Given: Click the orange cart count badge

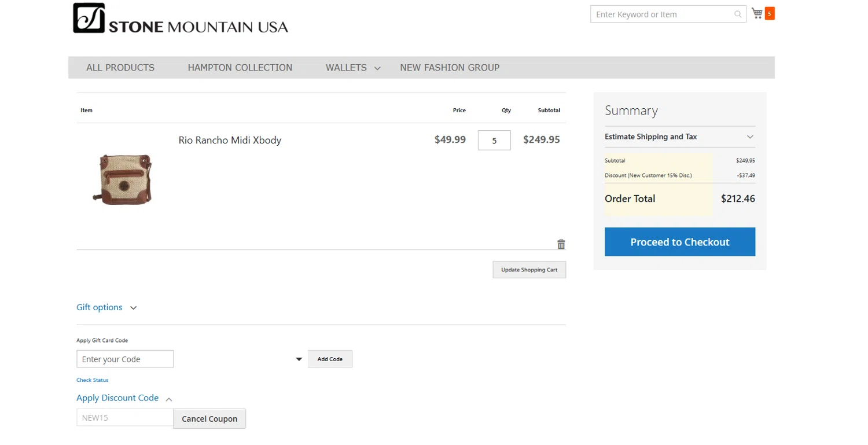Looking at the screenshot, I should 770,13.
